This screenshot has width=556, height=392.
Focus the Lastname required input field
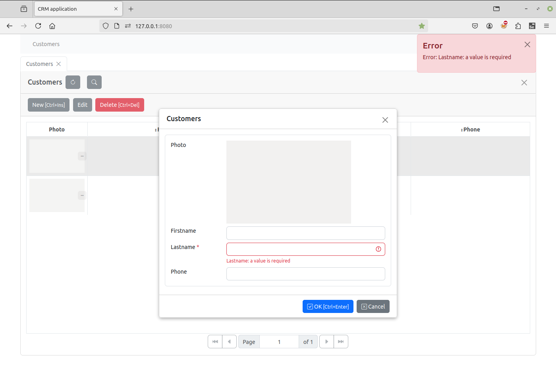(x=300, y=249)
